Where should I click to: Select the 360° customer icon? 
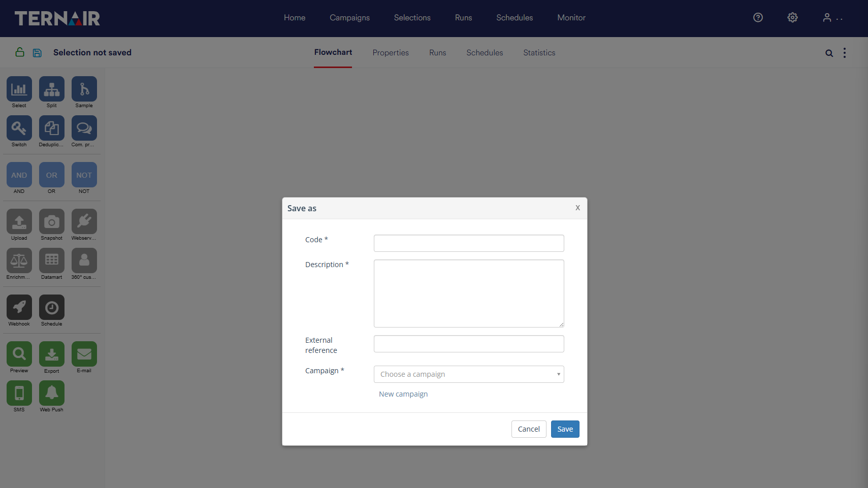[x=84, y=261]
